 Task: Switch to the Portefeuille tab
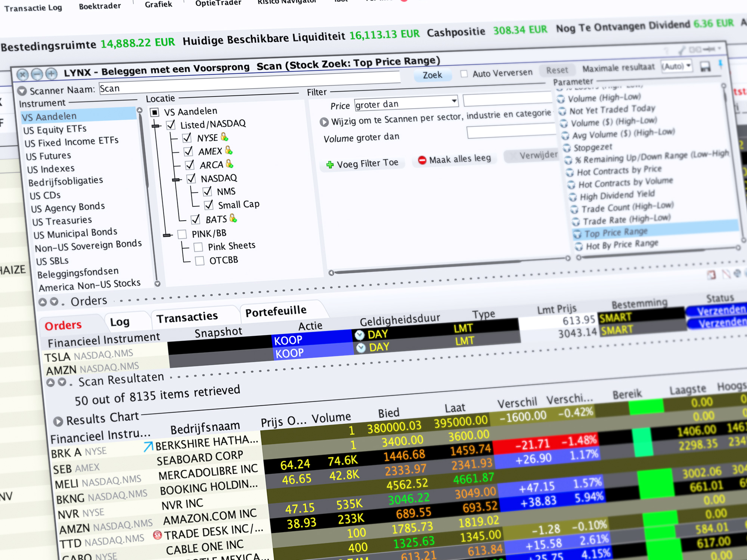[276, 311]
